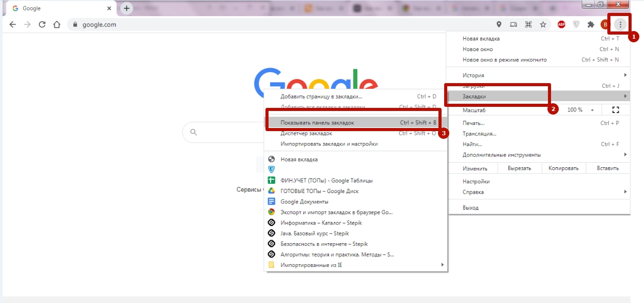View site info via the padlock icon
644x303 pixels.
75,24
